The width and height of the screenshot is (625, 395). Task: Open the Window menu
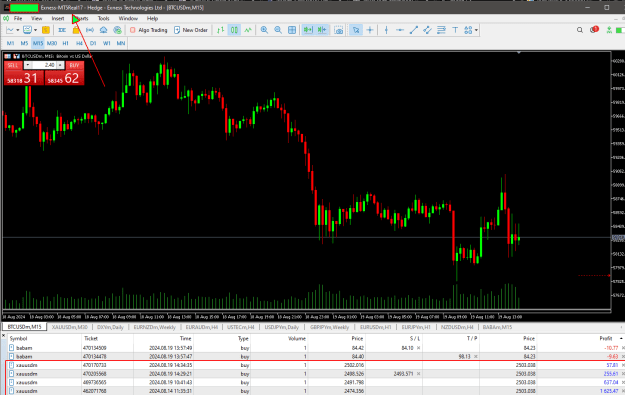coord(128,18)
